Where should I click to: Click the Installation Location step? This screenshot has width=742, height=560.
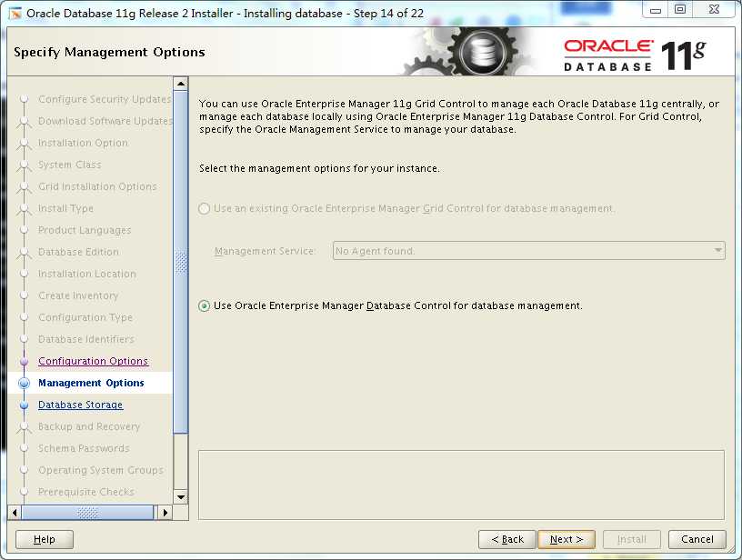click(x=86, y=274)
